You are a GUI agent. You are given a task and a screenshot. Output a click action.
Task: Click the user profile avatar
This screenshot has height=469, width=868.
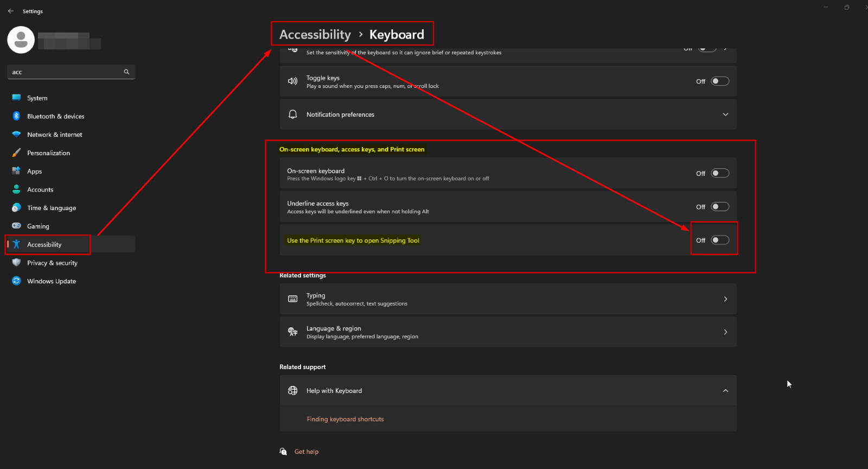[21, 40]
